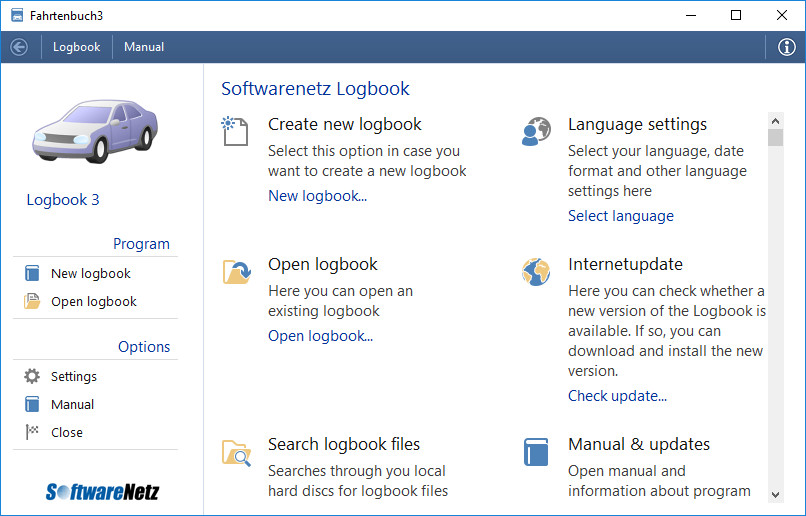Image resolution: width=806 pixels, height=516 pixels.
Task: Click the Internetupdate heading
Action: point(625,264)
